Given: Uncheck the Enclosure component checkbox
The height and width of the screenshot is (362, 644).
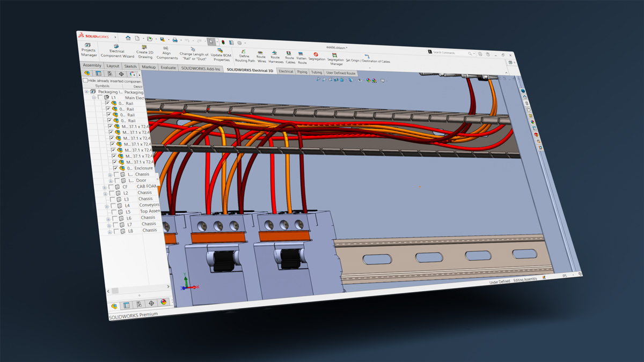Looking at the screenshot, I should tap(115, 168).
